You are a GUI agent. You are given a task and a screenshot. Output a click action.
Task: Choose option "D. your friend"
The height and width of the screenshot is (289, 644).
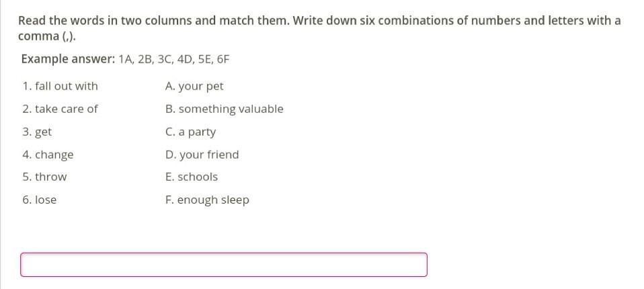(202, 155)
